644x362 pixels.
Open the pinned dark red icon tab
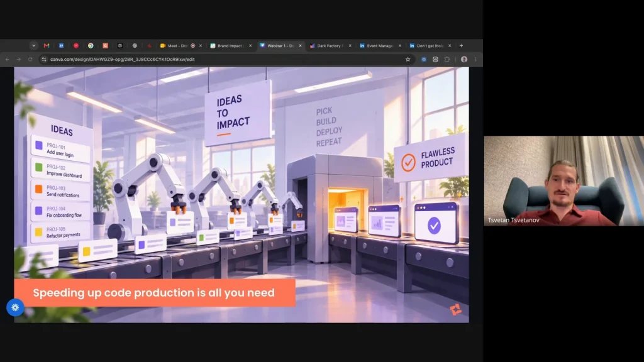150,45
